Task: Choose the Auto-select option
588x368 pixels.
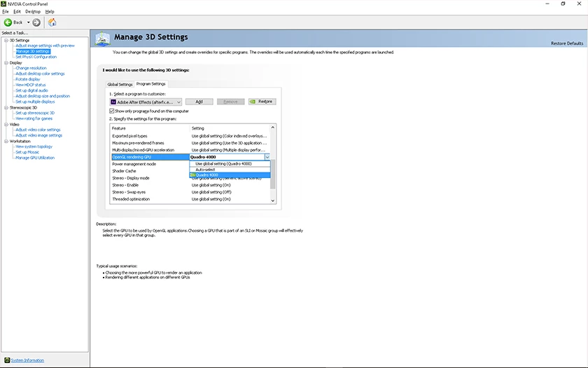Action: (x=230, y=170)
